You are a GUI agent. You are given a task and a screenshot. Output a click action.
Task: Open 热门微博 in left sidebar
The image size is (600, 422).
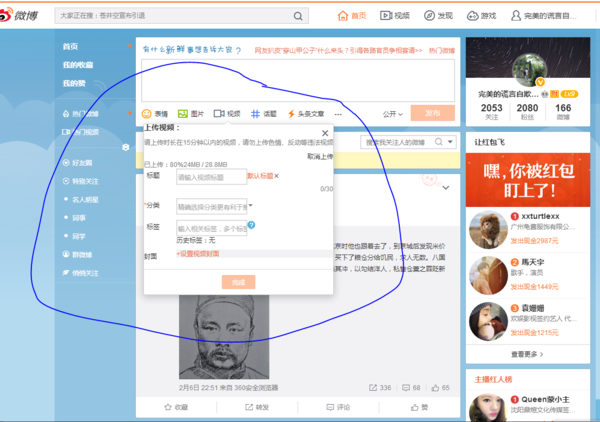pyautogui.click(x=81, y=114)
